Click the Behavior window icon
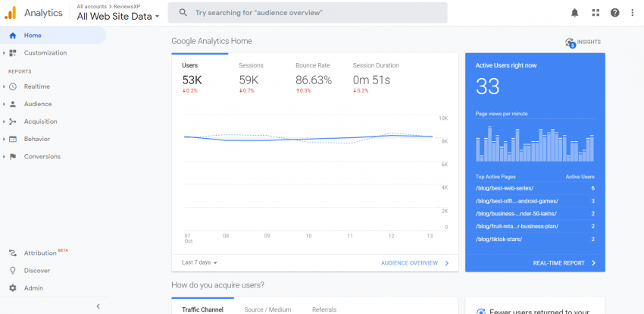Image resolution: width=644 pixels, height=314 pixels. coord(13,139)
